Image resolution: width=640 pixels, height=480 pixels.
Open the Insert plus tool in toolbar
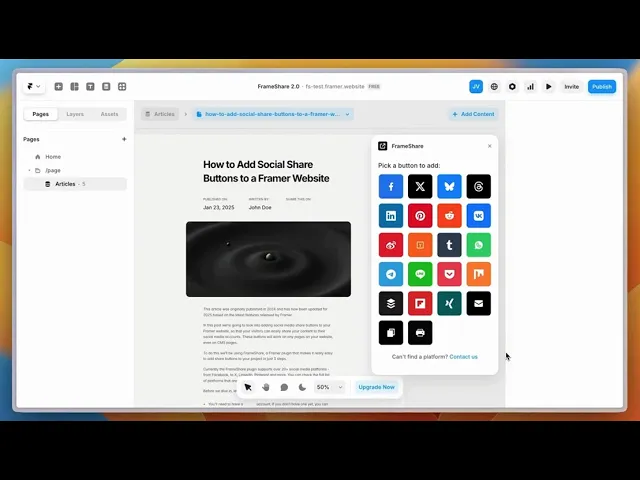[x=58, y=87]
